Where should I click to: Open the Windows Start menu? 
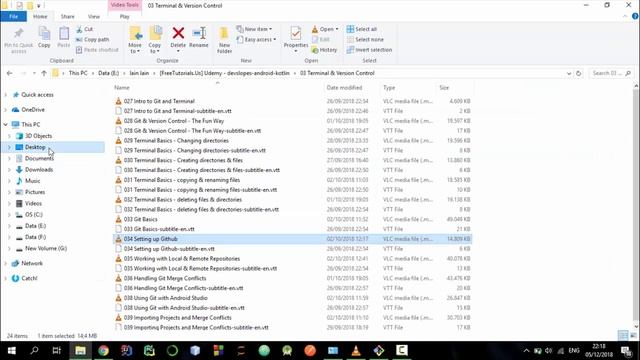pyautogui.click(x=11, y=350)
